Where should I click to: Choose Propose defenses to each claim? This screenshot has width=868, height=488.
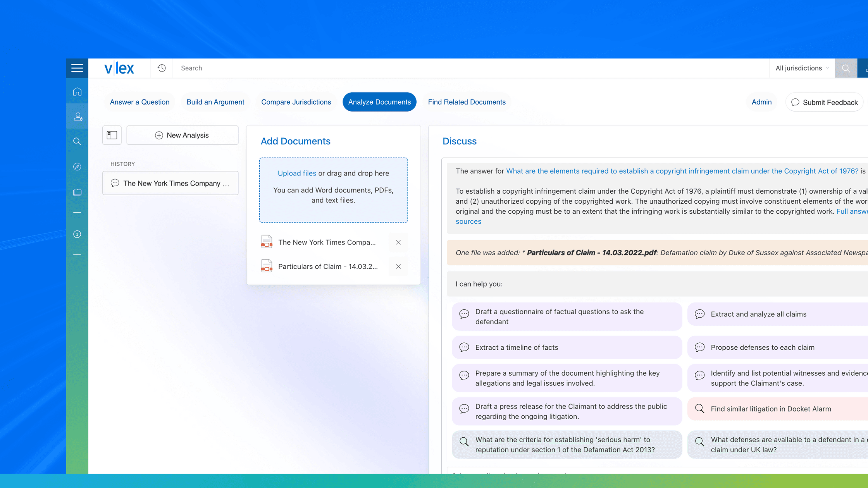click(778, 347)
